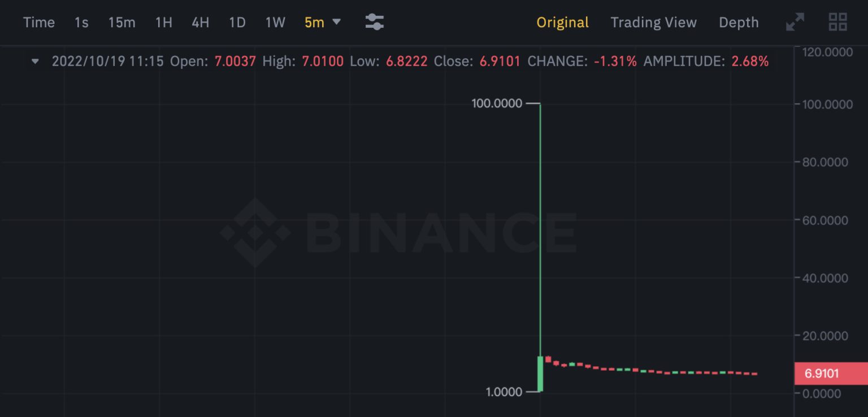Collapse the OHLC info line triangle
The image size is (868, 417).
tap(36, 61)
